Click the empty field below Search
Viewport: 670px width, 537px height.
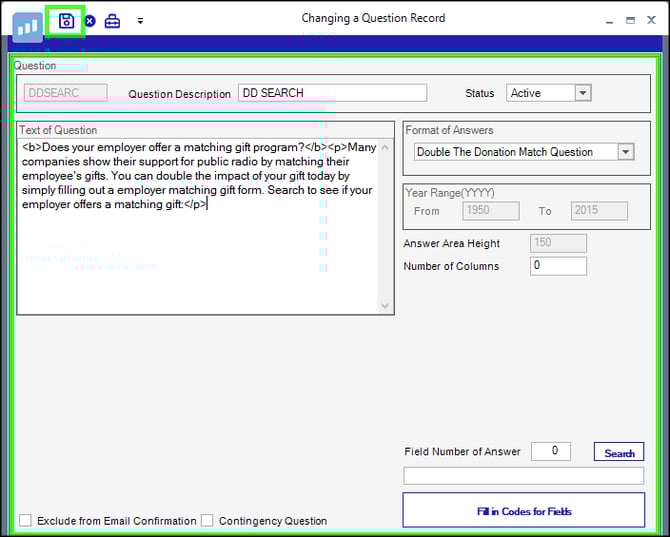pyautogui.click(x=523, y=476)
